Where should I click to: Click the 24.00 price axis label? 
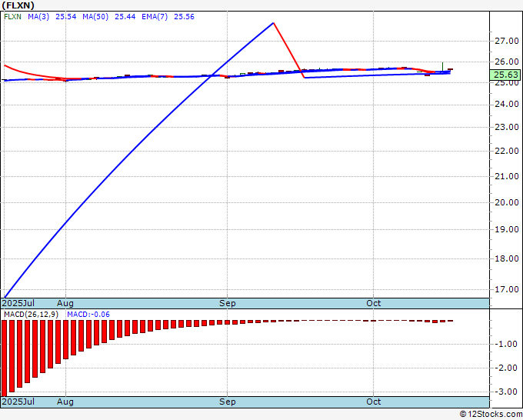click(506, 104)
